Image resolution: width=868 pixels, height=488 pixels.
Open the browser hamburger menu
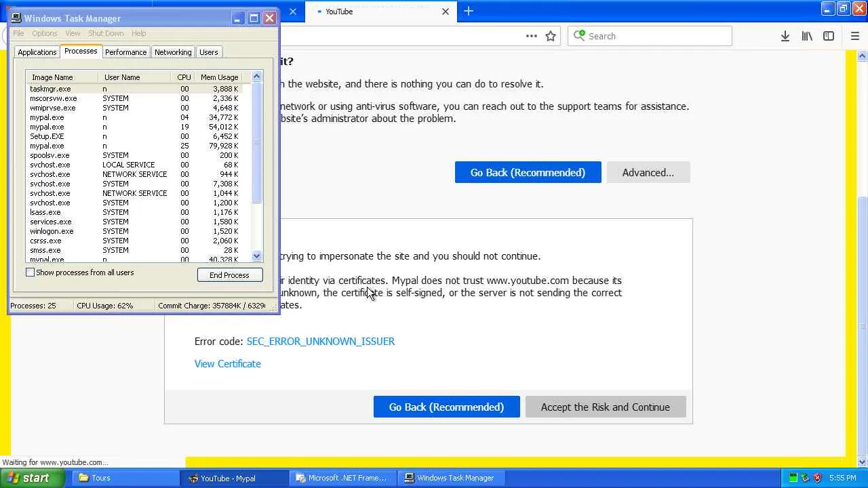click(x=854, y=36)
